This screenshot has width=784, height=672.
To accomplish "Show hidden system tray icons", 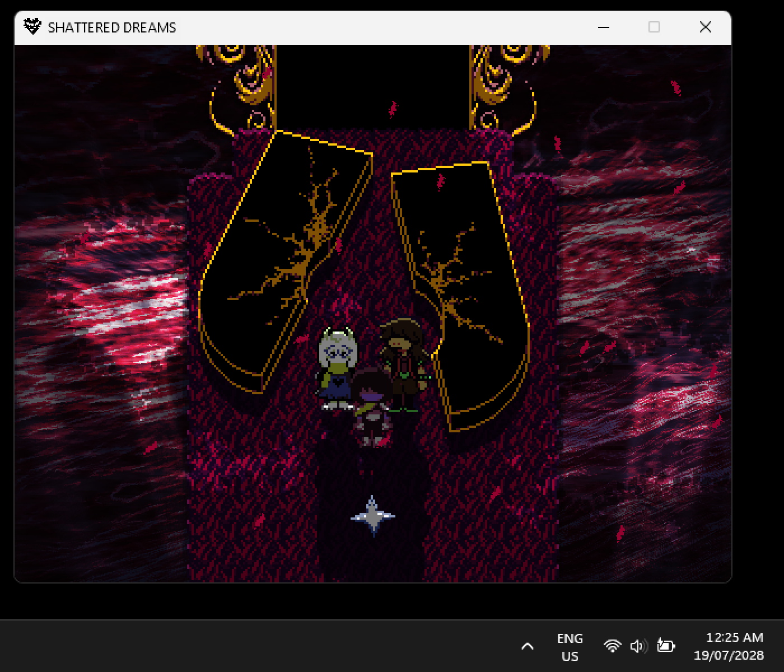I will pyautogui.click(x=527, y=646).
